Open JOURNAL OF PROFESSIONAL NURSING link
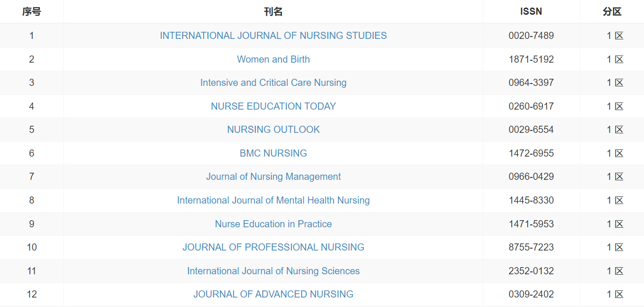This screenshot has height=307, width=644. [x=273, y=247]
